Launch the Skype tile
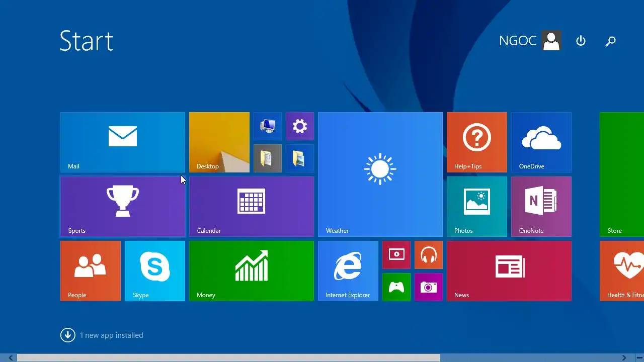 tap(155, 271)
